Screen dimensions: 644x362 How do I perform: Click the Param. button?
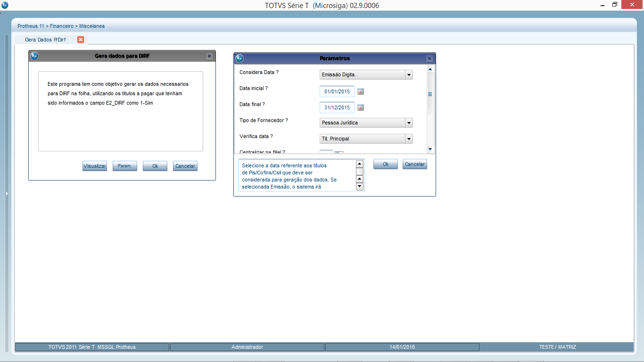pyautogui.click(x=125, y=166)
